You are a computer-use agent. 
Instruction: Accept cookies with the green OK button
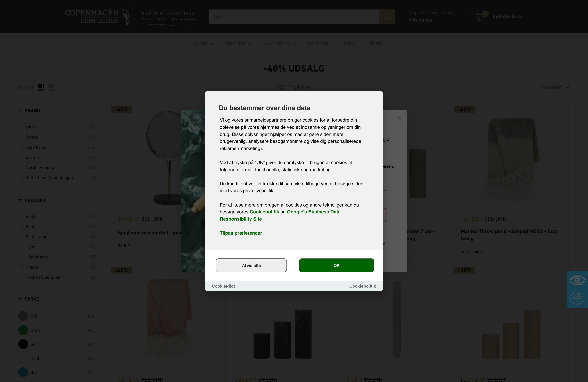tap(336, 265)
